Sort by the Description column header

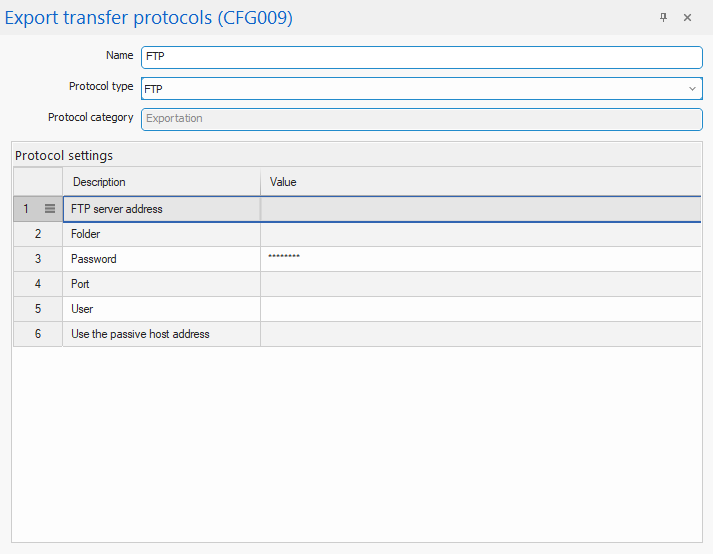160,182
